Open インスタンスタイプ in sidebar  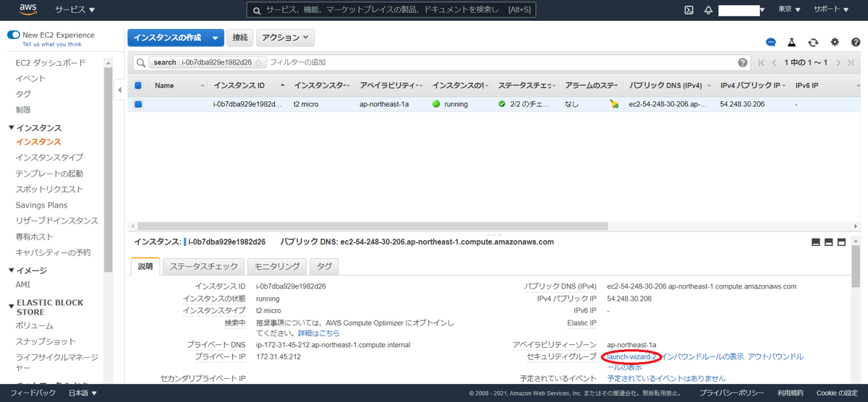(x=49, y=157)
